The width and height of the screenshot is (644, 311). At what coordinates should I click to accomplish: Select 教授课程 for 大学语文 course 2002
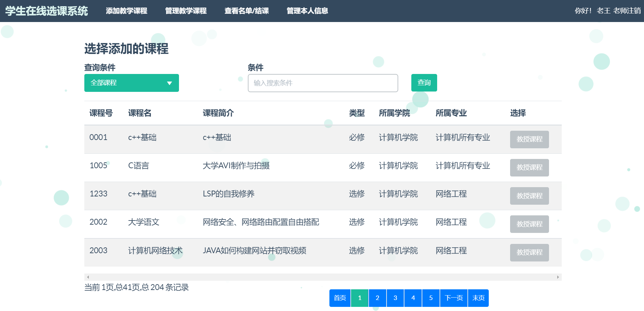529,224
